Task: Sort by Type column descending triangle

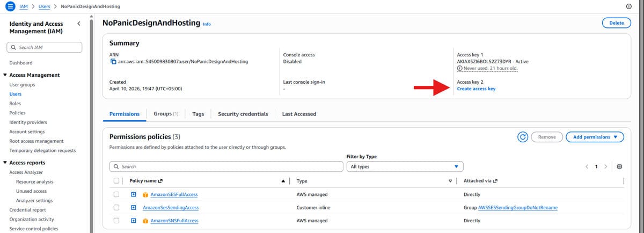Action: (x=450, y=181)
